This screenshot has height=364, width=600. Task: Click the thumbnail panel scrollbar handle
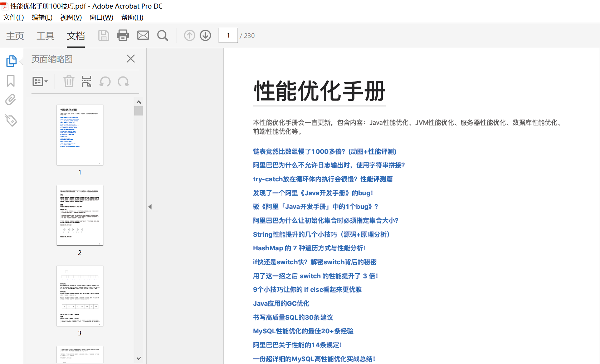click(x=138, y=111)
